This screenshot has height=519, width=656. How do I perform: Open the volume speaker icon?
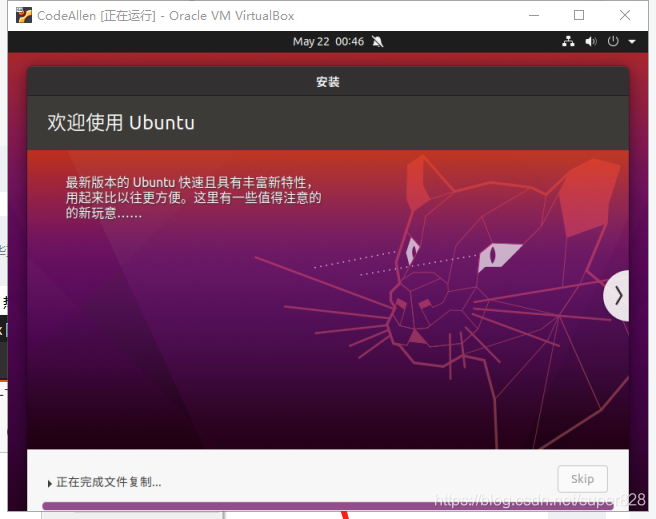point(591,41)
